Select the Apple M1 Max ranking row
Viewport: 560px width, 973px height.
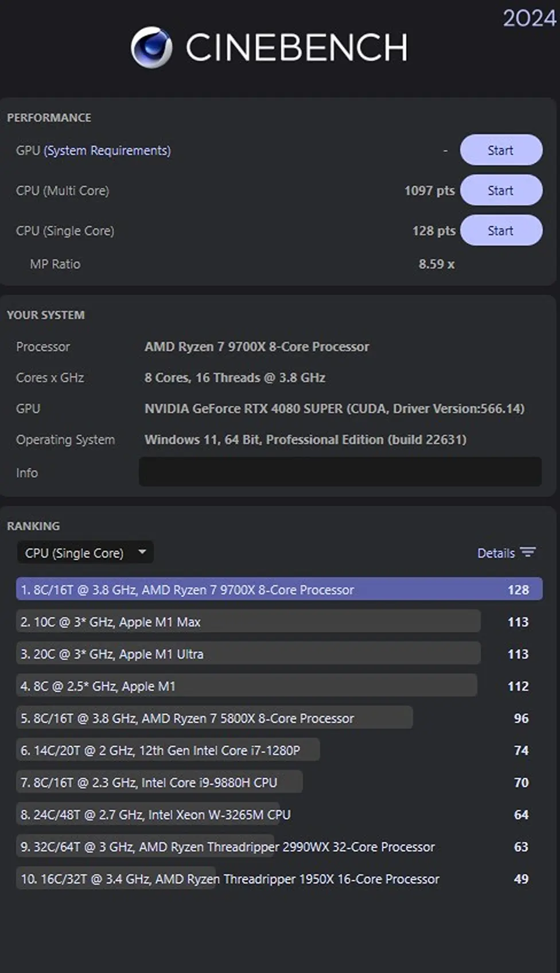point(279,621)
